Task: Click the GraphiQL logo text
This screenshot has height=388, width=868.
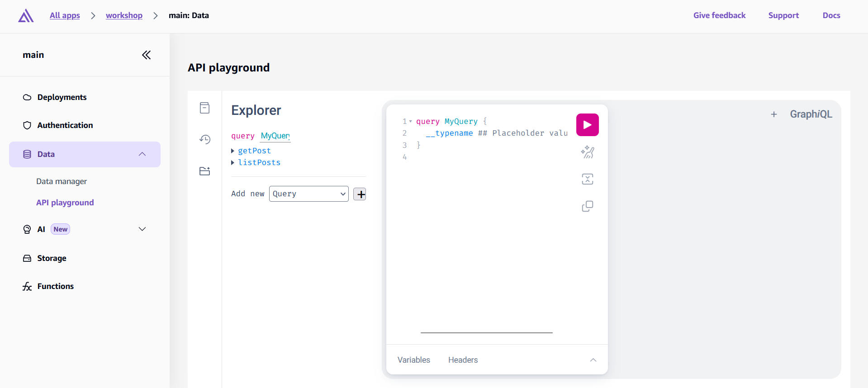Action: coord(811,114)
